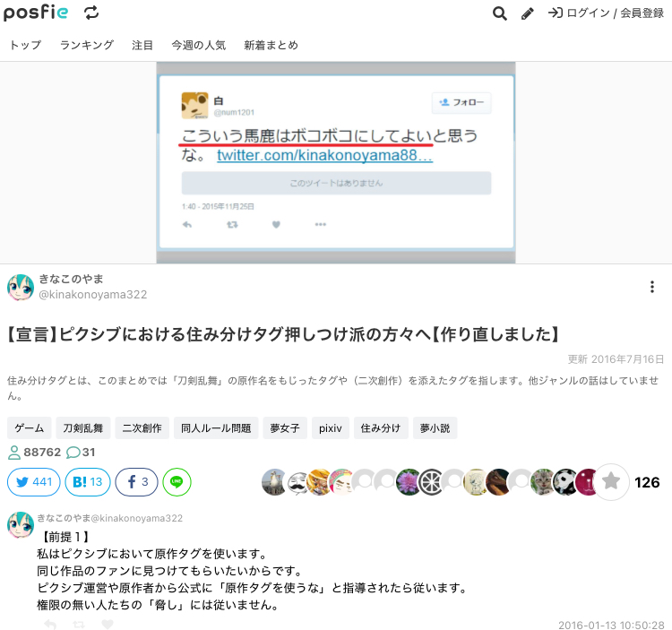Switch to 今週の人気 tab
The image size is (672, 630).
tap(198, 45)
